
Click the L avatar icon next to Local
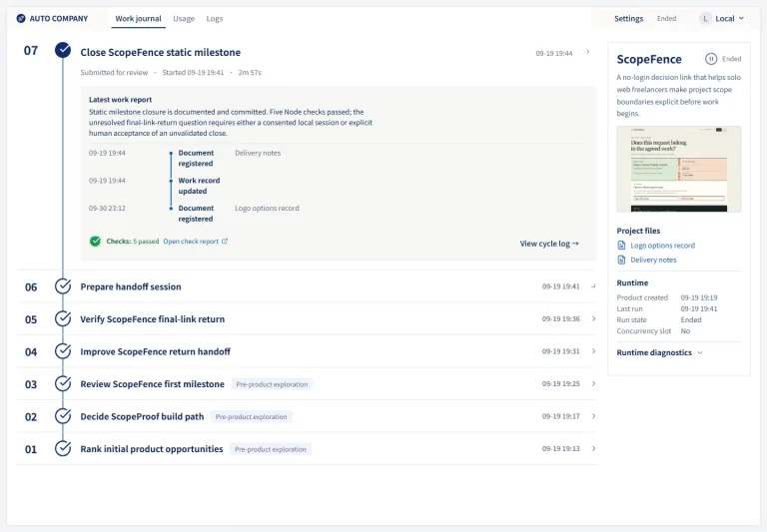pos(705,19)
